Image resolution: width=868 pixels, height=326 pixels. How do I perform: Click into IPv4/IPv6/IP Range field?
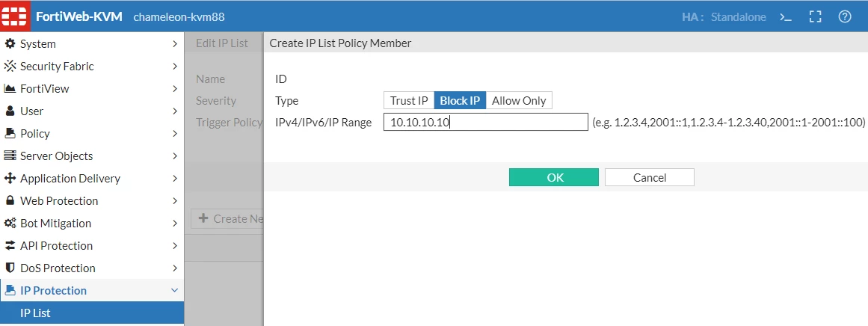click(x=485, y=123)
